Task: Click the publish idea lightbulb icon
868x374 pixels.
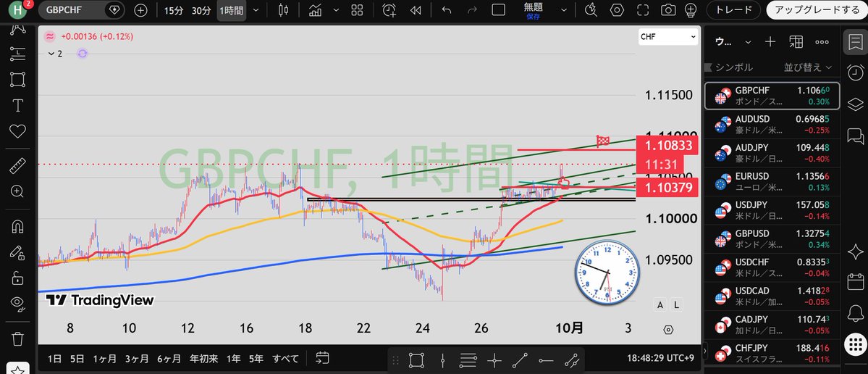Action: pos(691,10)
